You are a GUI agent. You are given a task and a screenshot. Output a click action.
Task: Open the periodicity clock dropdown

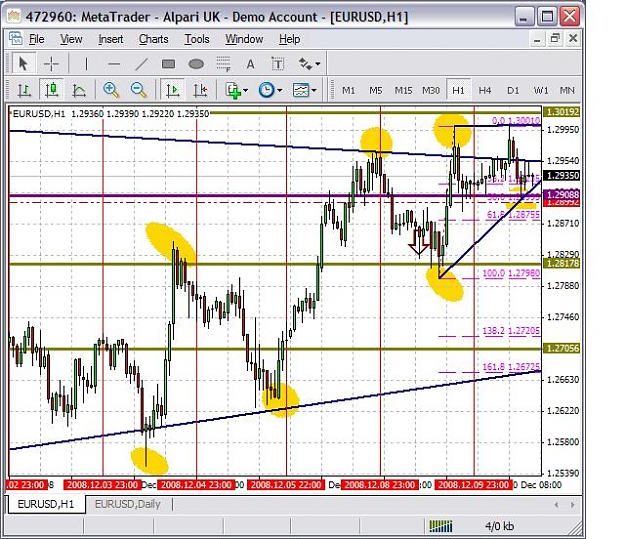(270, 90)
